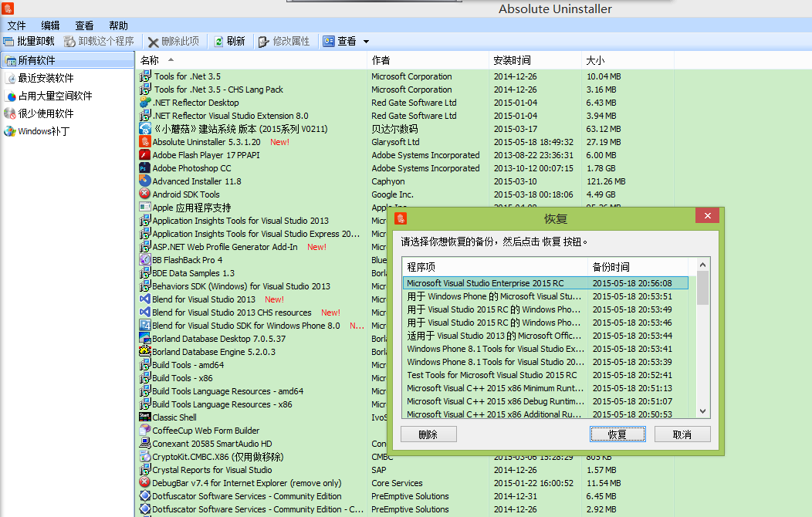Select Crystal Reports for Visual Studio row
812x517 pixels.
[x=405, y=470]
